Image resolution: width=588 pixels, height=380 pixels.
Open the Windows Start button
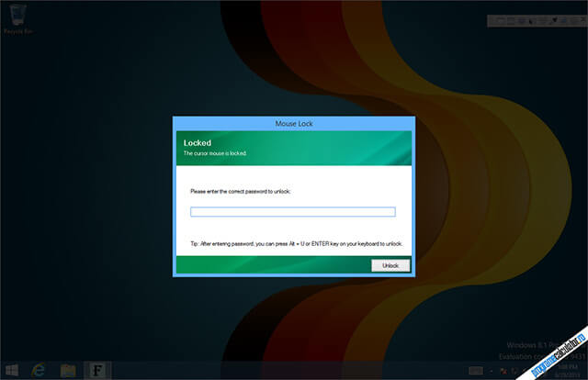tap(12, 371)
